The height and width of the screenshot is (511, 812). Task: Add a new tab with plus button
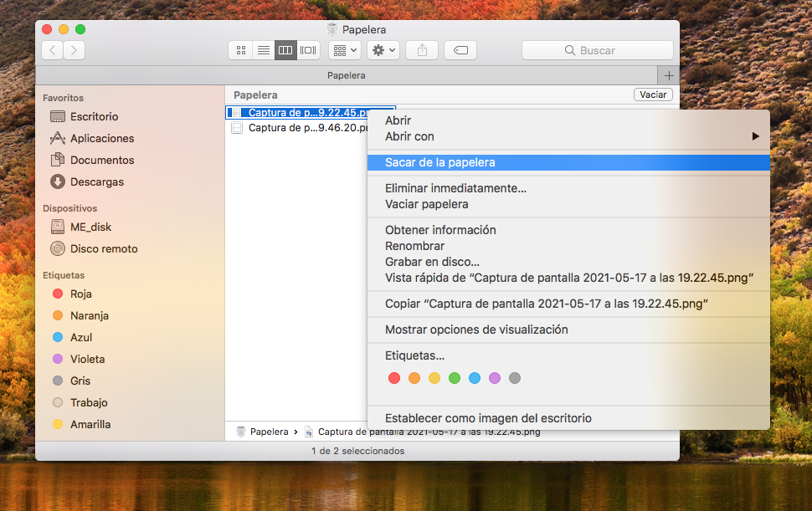[x=668, y=75]
